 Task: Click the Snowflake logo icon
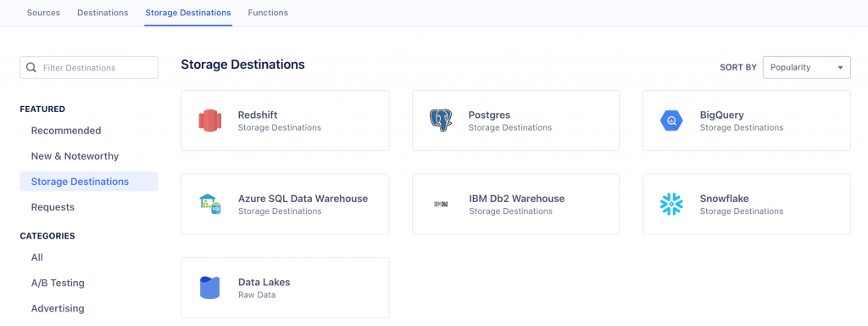(671, 204)
